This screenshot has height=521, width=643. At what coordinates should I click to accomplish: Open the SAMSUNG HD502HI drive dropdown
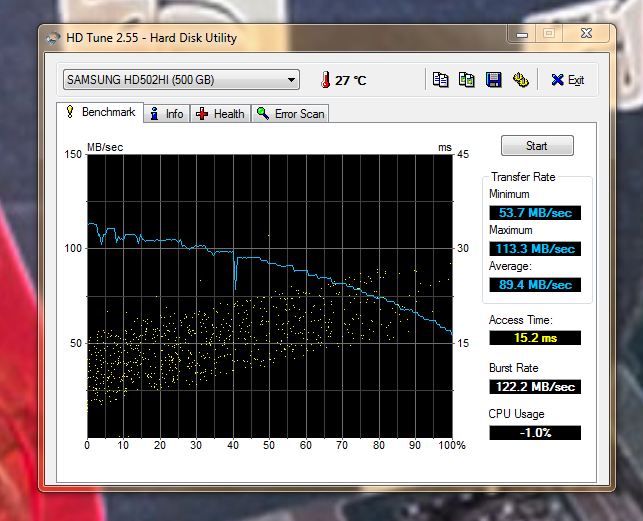tap(181, 80)
